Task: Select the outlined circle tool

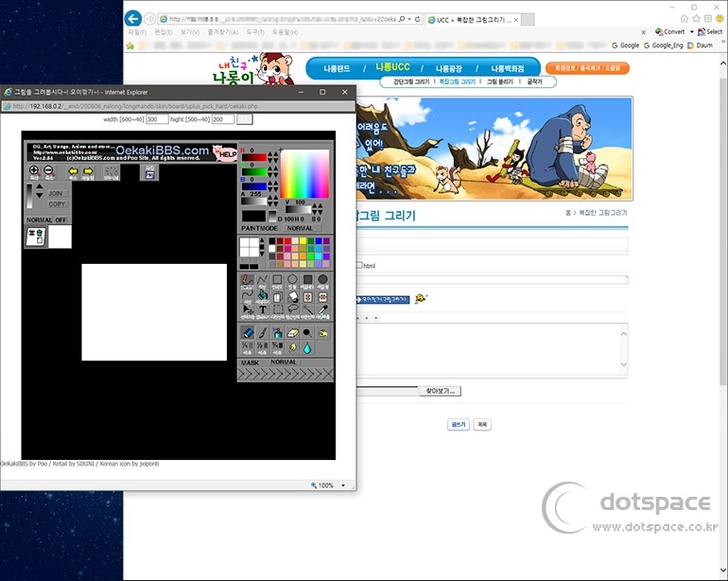Action: point(292,281)
